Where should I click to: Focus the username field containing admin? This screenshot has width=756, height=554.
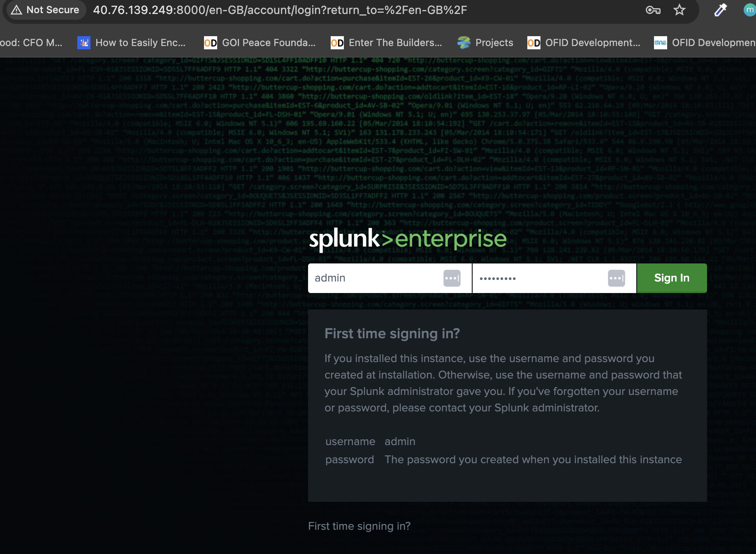pos(390,278)
